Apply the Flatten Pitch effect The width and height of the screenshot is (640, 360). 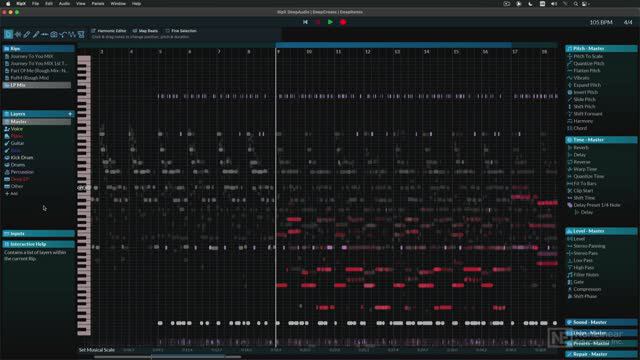point(587,71)
